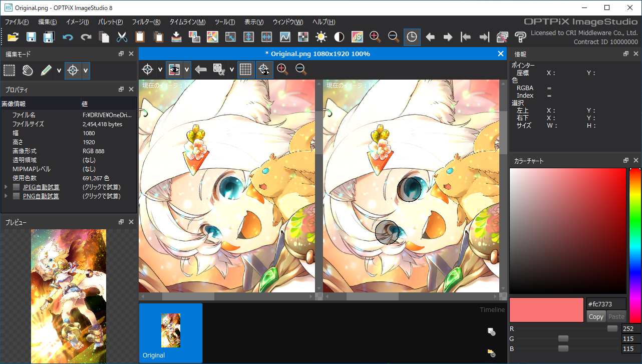Open pencil tool dropdown arrow
Viewport: 642px width, 364px height.
click(59, 71)
